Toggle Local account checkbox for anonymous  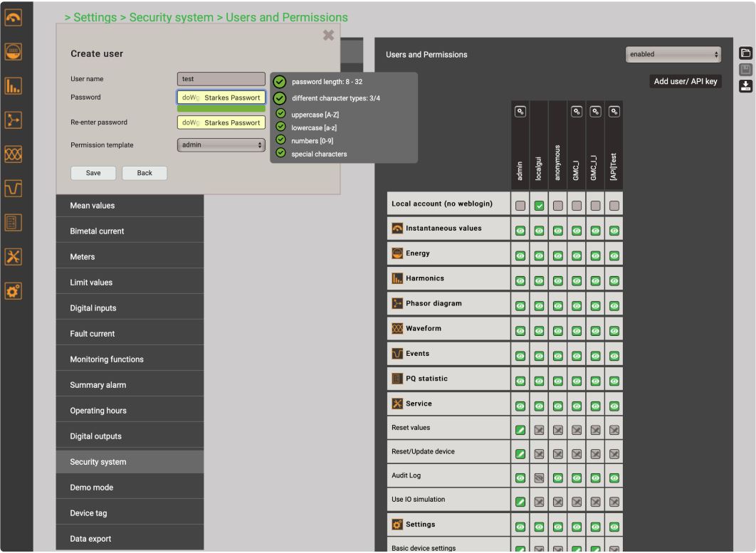[558, 206]
